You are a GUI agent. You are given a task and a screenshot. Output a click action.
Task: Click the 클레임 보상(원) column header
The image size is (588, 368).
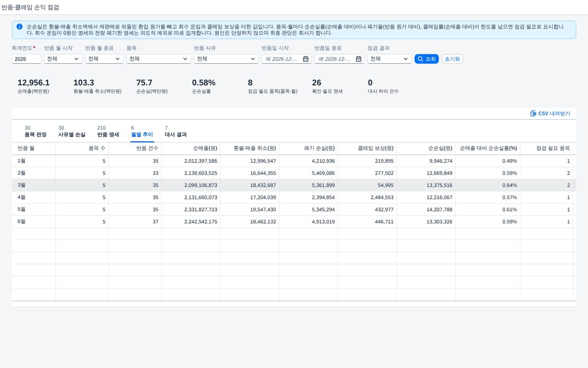tap(367, 149)
